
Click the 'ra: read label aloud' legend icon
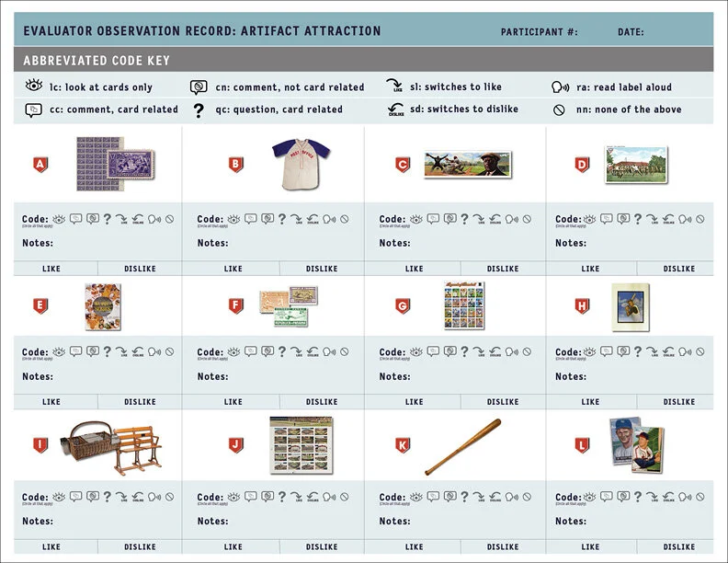561,86
